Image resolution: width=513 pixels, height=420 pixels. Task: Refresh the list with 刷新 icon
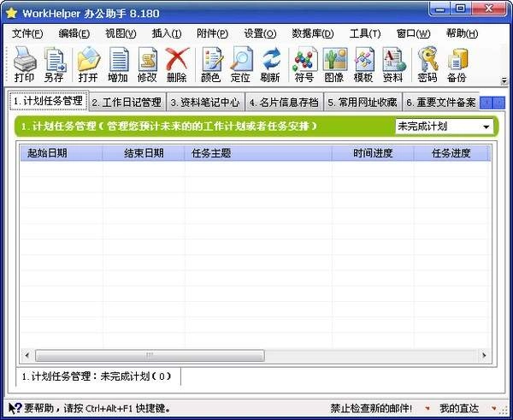coord(270,64)
